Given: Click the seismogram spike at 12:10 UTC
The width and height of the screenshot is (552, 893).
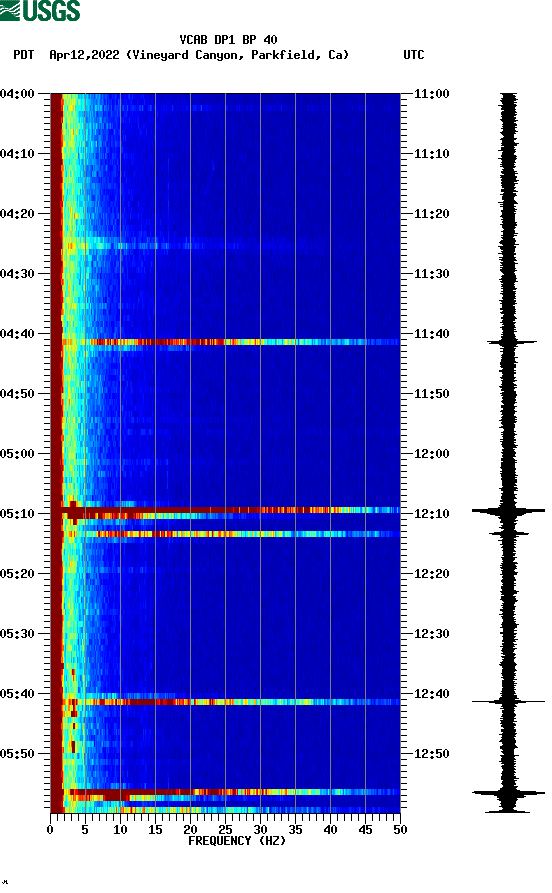Looking at the screenshot, I should [508, 511].
